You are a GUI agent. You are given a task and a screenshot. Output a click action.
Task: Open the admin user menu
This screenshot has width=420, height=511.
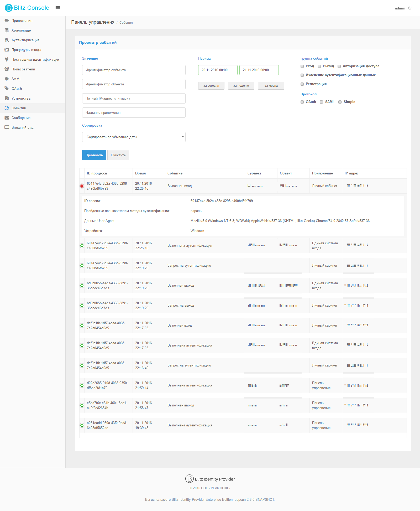400,8
